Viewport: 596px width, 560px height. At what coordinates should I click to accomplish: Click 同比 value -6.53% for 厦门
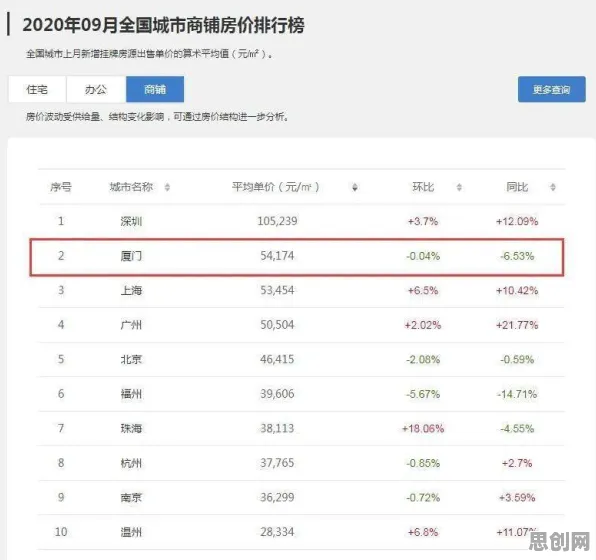[517, 256]
